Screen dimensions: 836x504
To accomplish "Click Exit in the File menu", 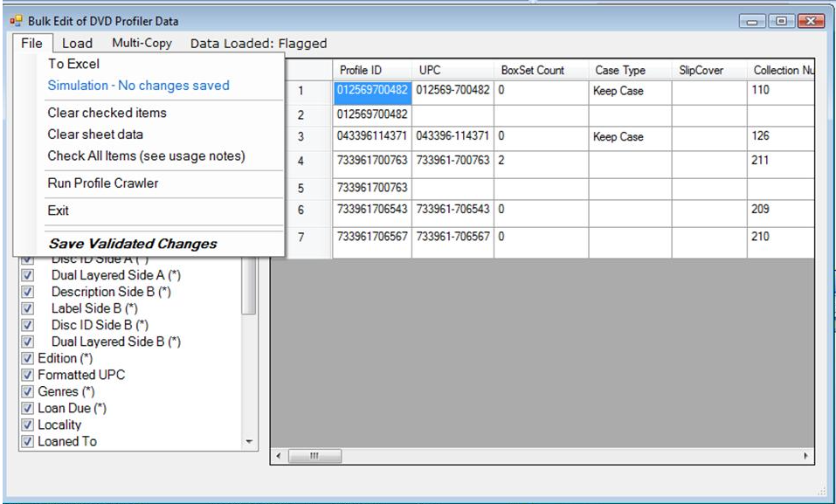I will (59, 211).
